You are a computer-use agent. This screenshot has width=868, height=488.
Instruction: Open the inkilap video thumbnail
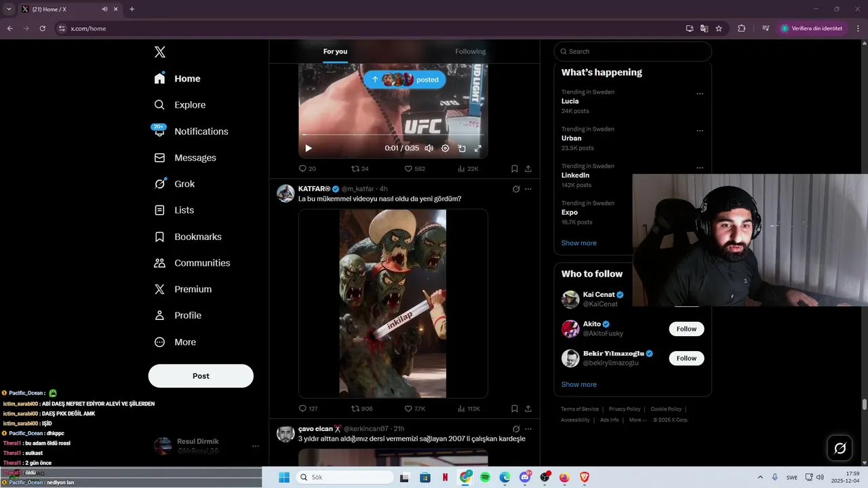tap(393, 304)
